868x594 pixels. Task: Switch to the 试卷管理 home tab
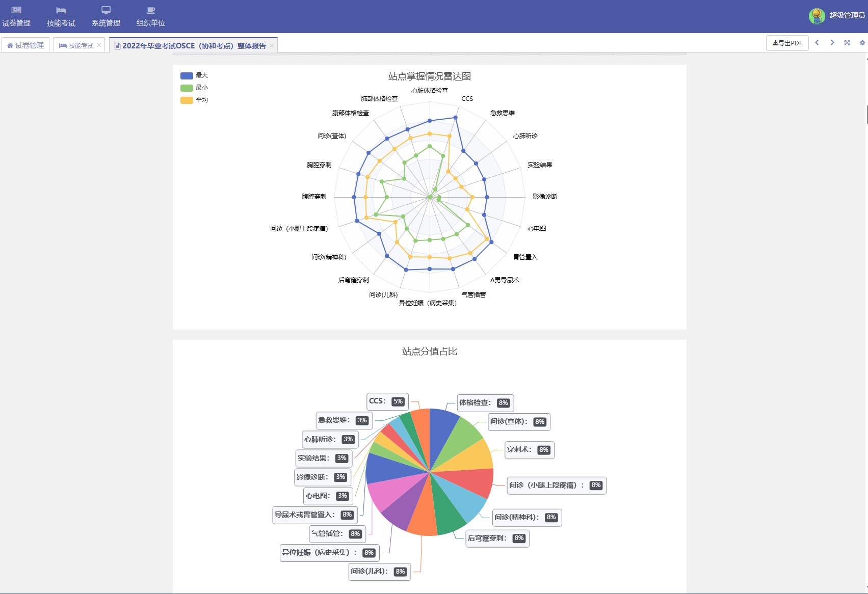(25, 45)
